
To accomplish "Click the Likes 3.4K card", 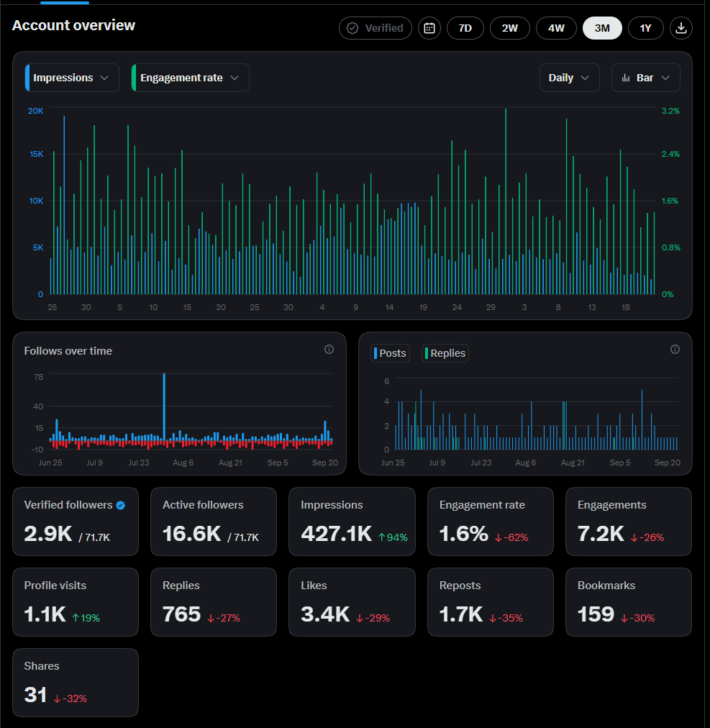I will [352, 602].
